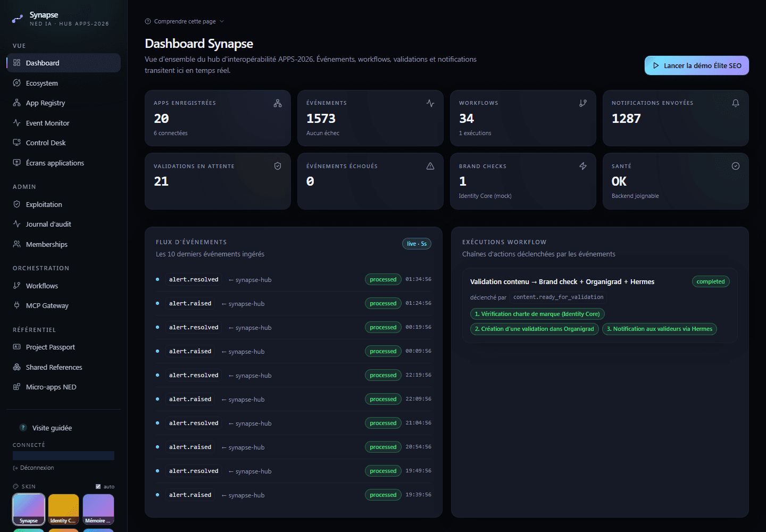
Task: Open Journal d'audit page
Action: 63,224
